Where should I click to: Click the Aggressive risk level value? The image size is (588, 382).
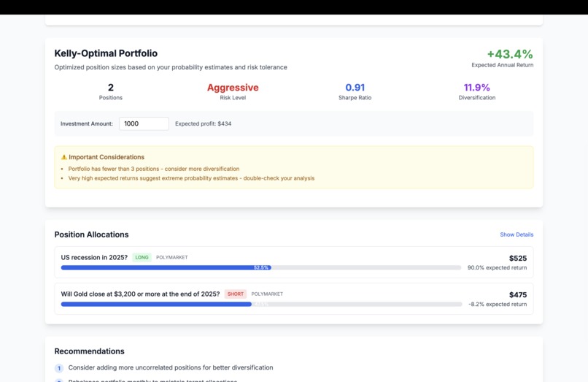233,88
